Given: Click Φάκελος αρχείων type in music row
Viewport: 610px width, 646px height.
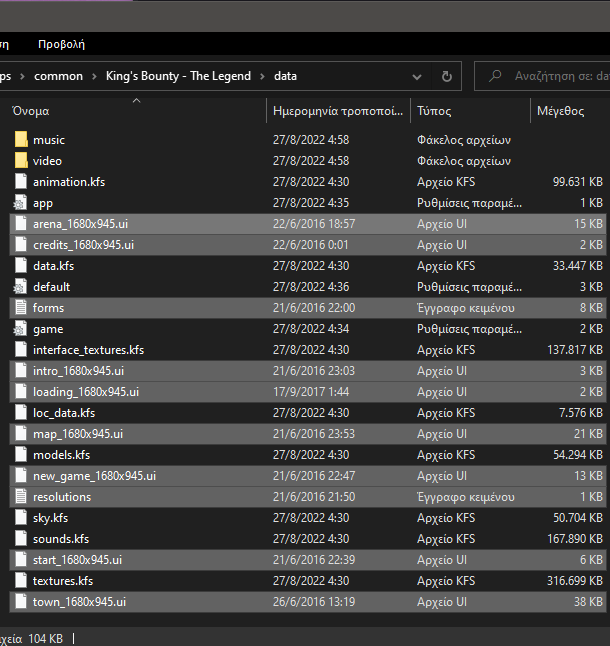Looking at the screenshot, I should point(464,140).
